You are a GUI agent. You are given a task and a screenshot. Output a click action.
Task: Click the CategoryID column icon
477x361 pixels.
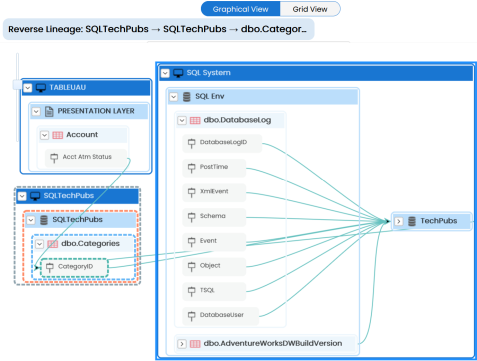50,267
